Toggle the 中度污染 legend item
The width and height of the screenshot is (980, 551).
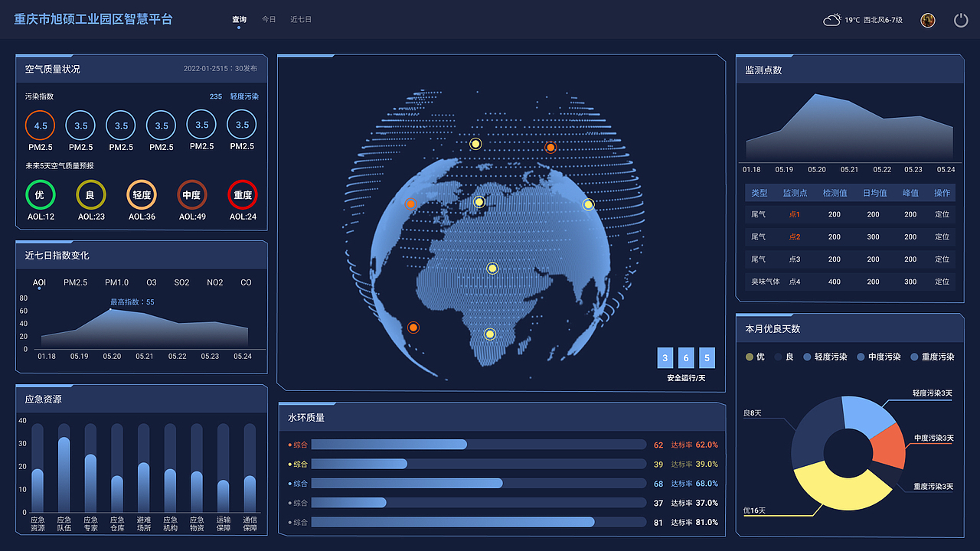tap(878, 357)
